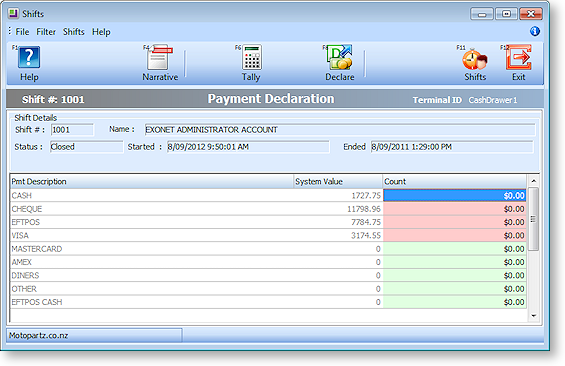Select the OTHER count cell

[x=454, y=289]
